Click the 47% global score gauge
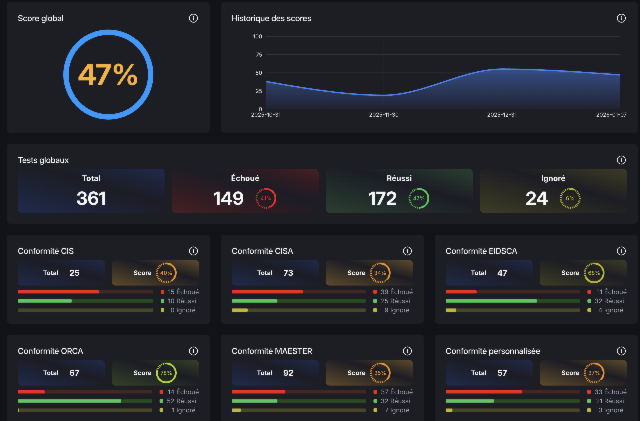This screenshot has height=421, width=640. pyautogui.click(x=108, y=75)
